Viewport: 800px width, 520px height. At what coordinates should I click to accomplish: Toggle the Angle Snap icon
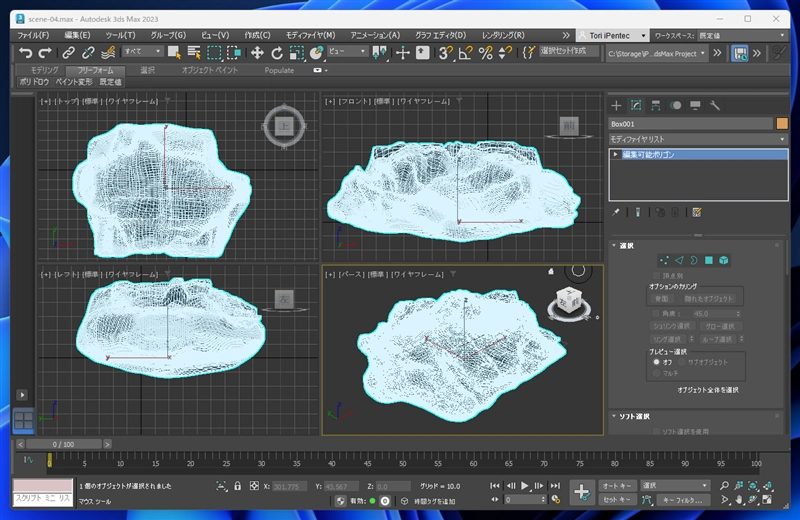coord(465,53)
